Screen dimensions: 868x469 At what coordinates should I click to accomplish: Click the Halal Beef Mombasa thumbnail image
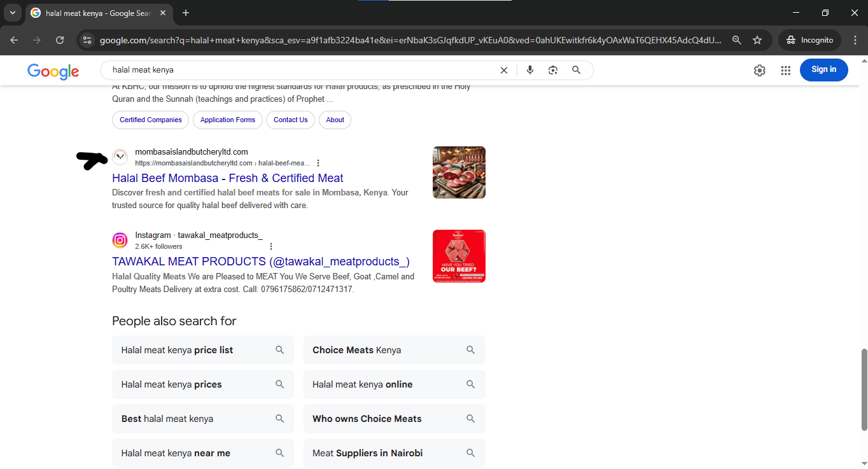click(459, 172)
